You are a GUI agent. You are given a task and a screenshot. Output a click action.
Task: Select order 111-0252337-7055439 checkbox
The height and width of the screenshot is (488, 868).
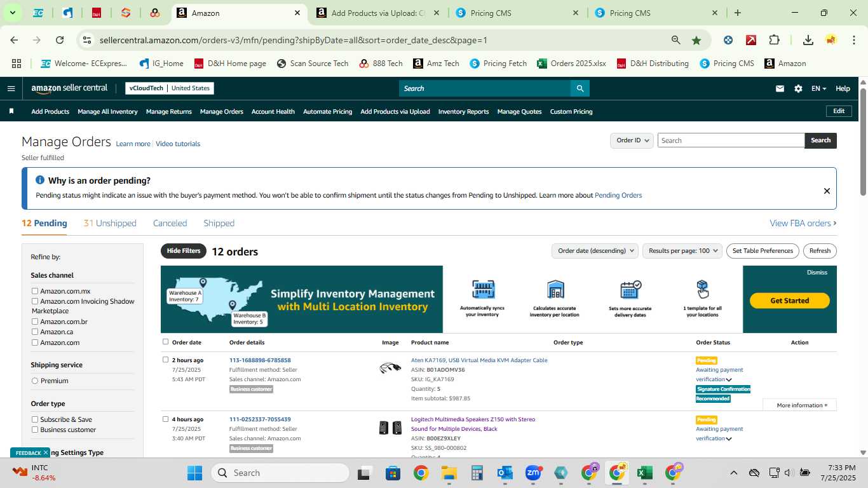coord(166,419)
